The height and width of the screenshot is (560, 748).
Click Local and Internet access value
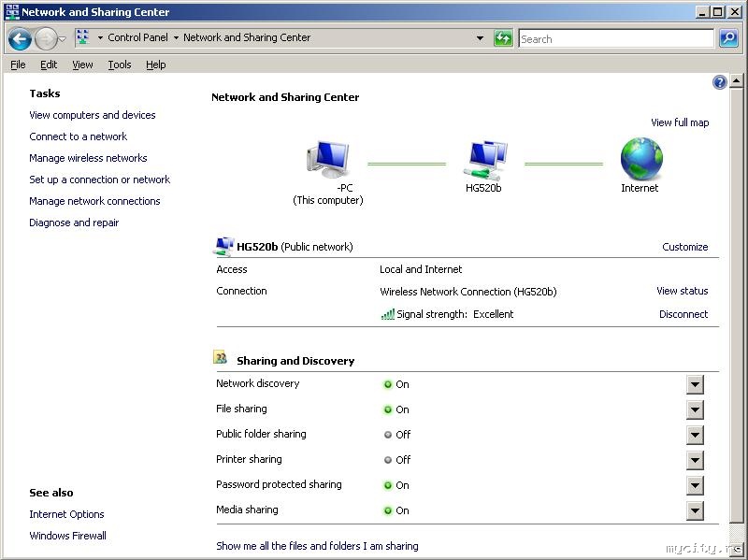pos(421,269)
